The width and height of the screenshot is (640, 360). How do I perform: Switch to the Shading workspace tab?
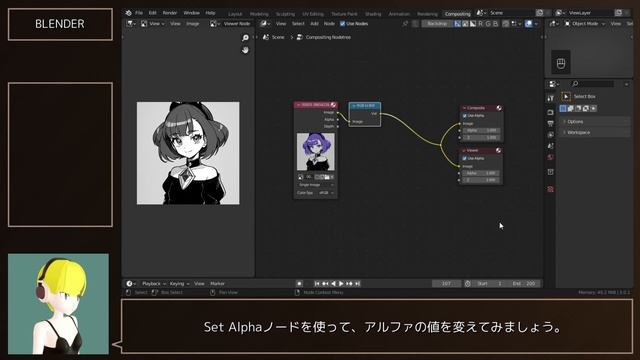[373, 14]
